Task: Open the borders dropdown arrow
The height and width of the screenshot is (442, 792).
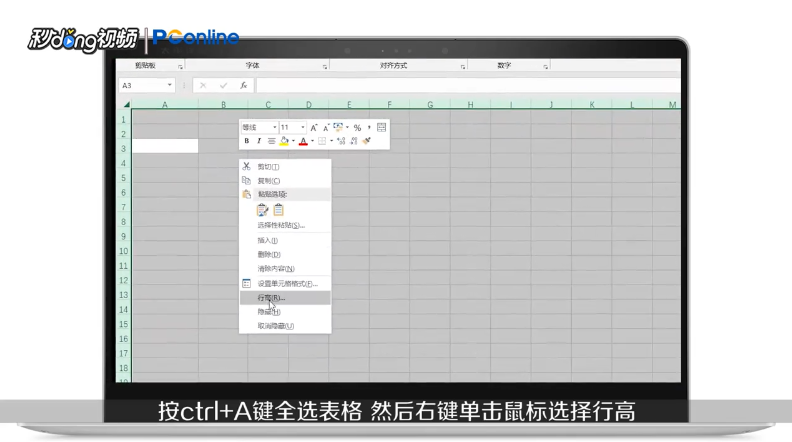Action: click(331, 141)
